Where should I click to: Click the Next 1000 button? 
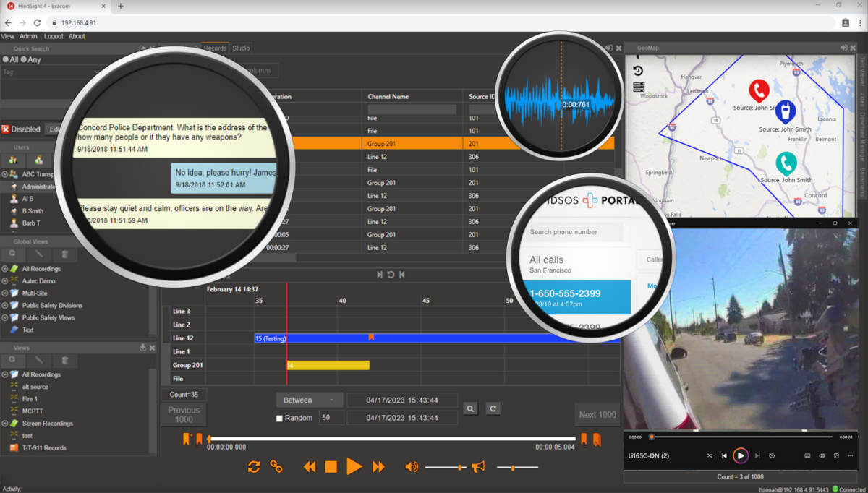(x=597, y=413)
